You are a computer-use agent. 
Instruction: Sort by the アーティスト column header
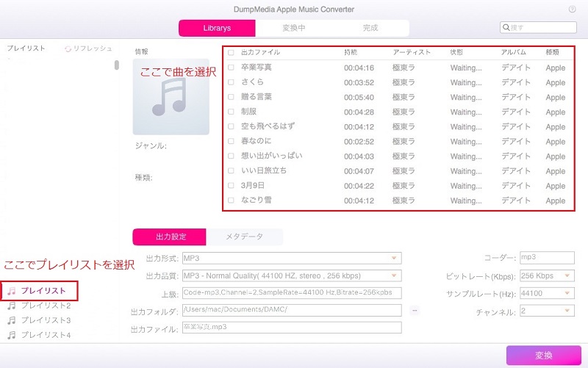click(x=412, y=52)
